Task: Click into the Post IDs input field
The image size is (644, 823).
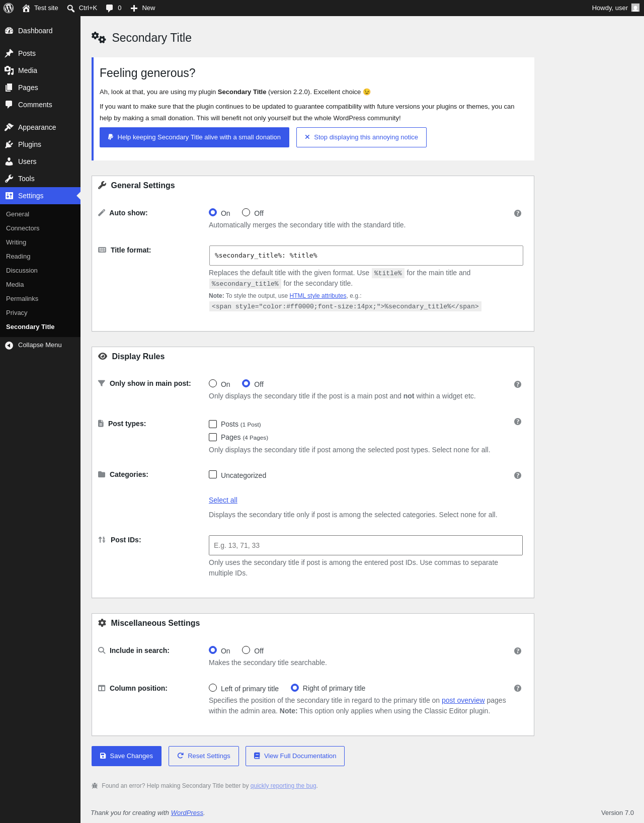Action: 366,545
